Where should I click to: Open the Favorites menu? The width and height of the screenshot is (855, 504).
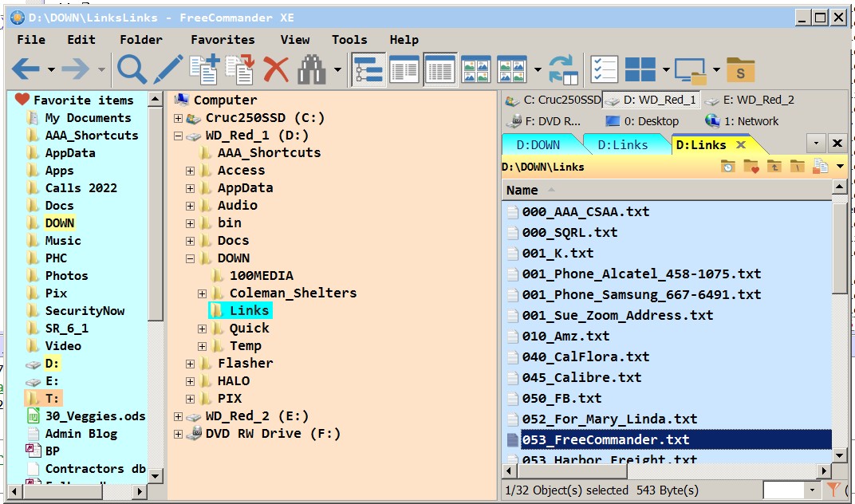[x=223, y=39]
